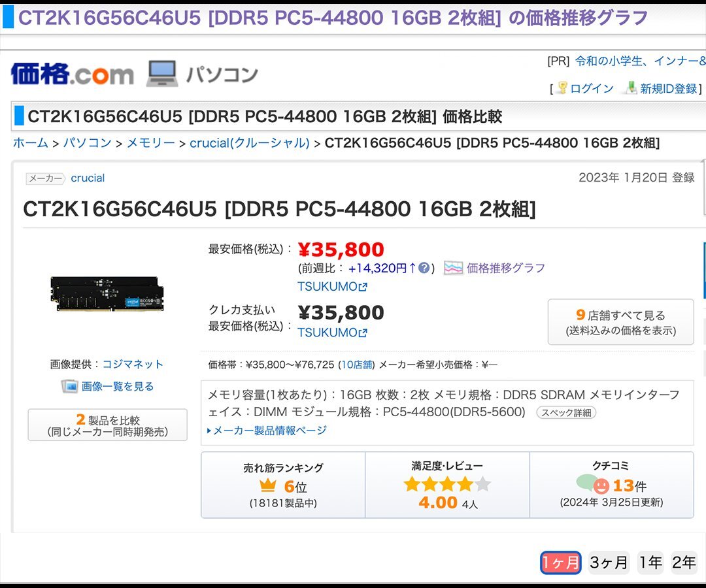Open the 10店舗 link
This screenshot has width=706, height=588.
357,365
